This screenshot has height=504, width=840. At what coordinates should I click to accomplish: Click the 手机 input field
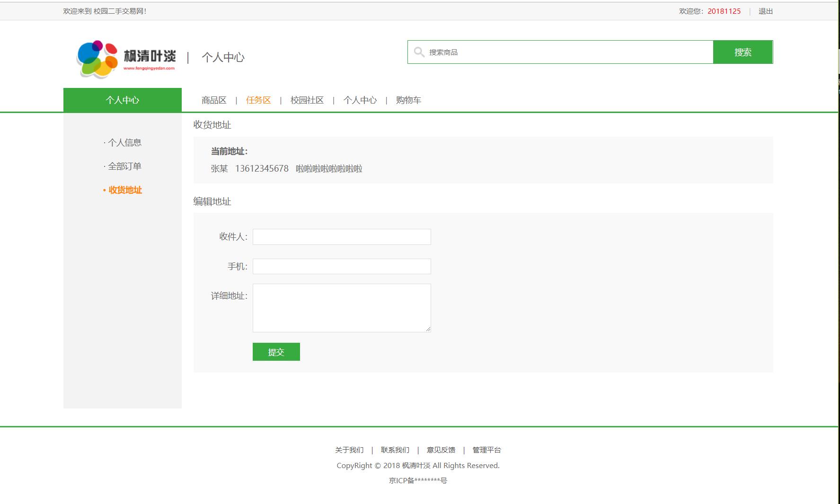[342, 267]
